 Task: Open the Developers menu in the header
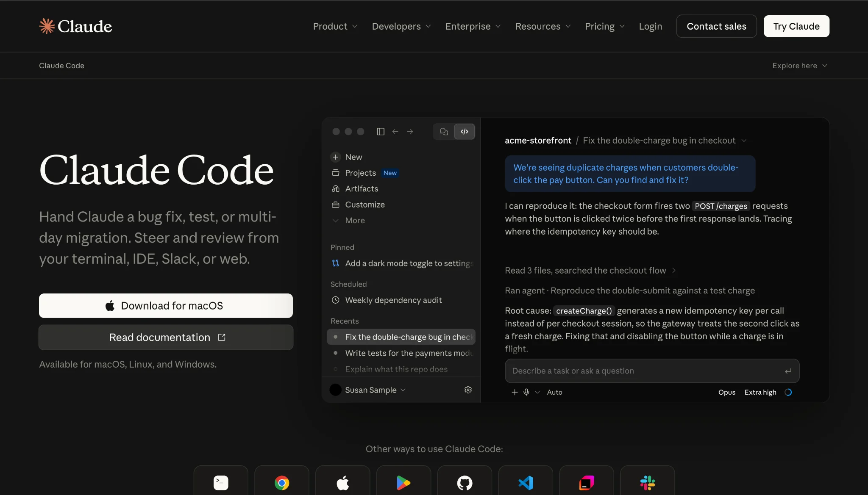401,26
